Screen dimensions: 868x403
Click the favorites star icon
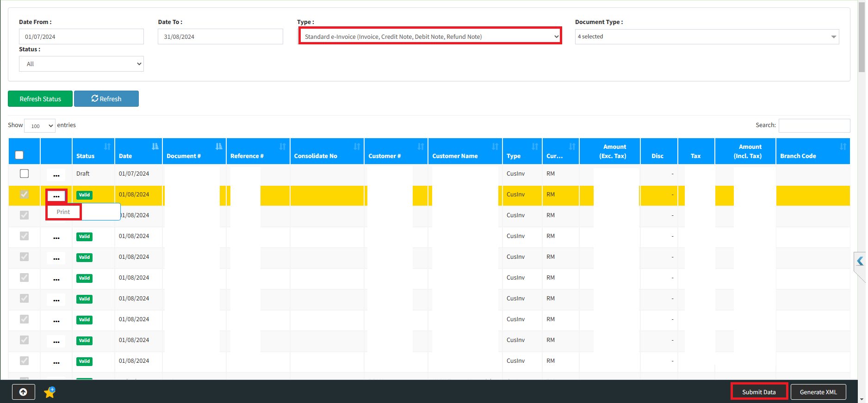[x=50, y=392]
